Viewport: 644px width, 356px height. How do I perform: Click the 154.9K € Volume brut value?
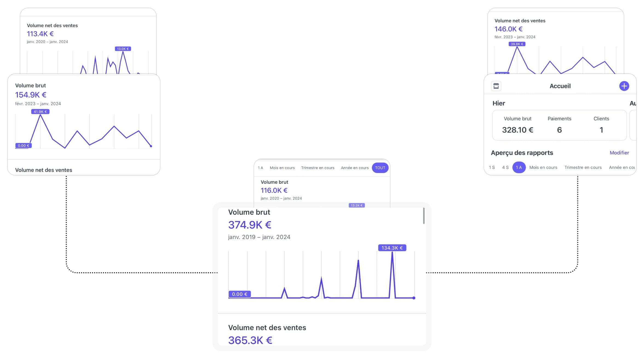pos(31,95)
